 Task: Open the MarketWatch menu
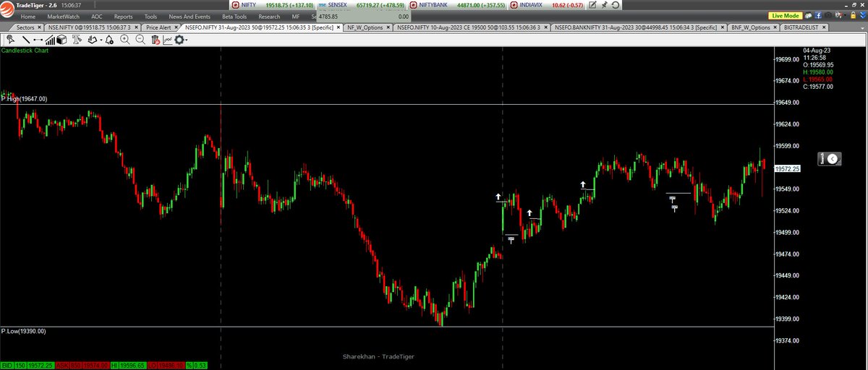[x=64, y=16]
